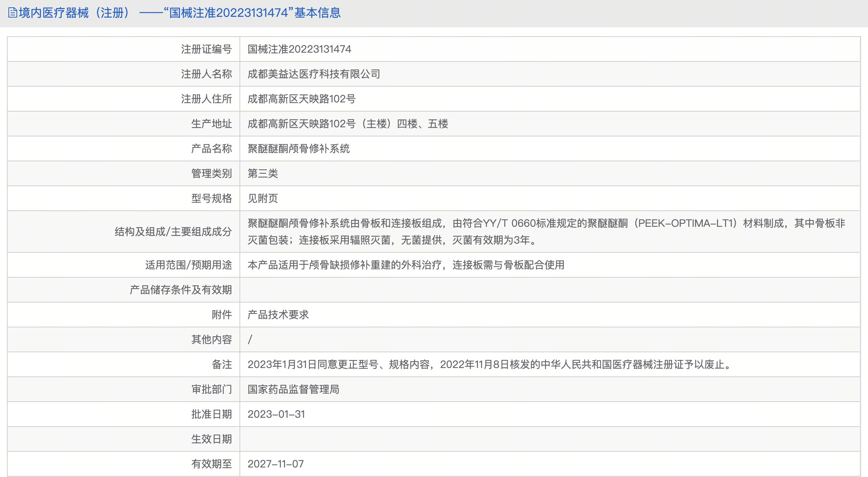Select model spec value 见附页
868x477 pixels.
click(x=263, y=198)
